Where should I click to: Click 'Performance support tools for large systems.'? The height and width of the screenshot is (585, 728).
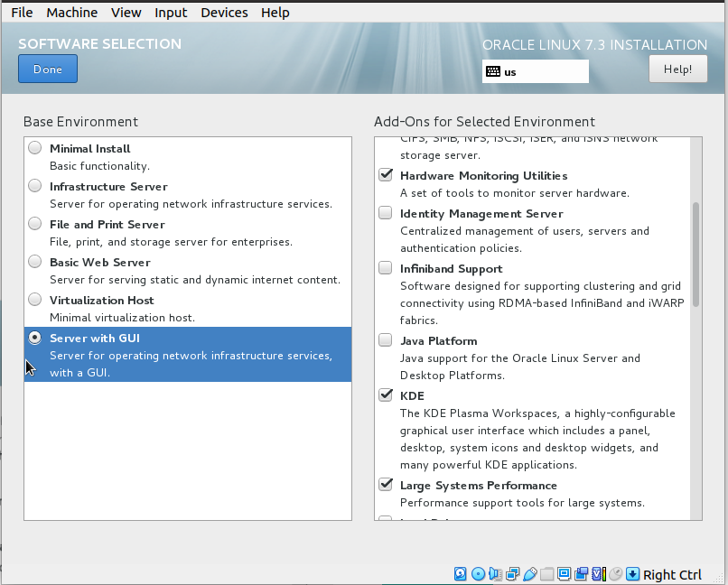coord(522,503)
